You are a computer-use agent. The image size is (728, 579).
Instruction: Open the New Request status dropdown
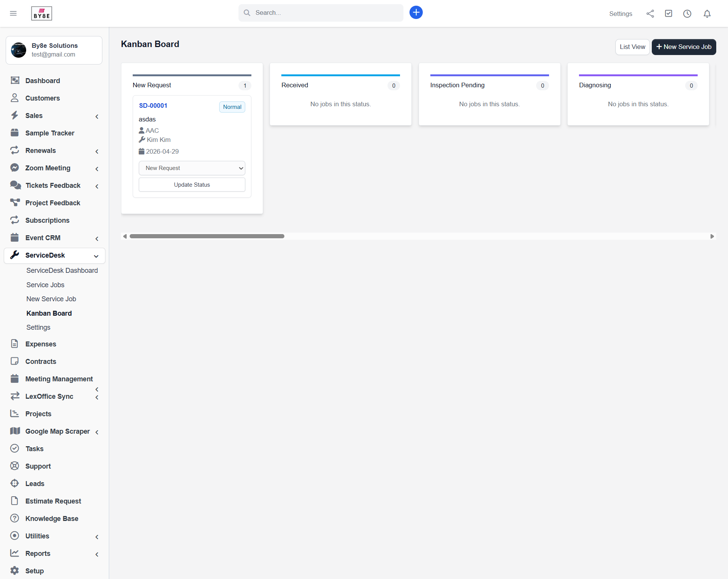(x=192, y=168)
